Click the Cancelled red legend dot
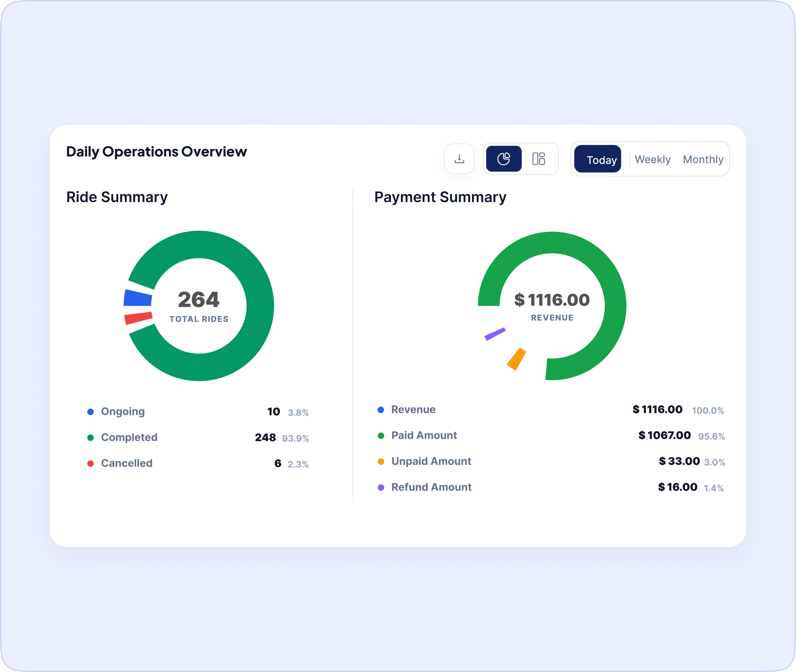796x672 pixels. (91, 464)
